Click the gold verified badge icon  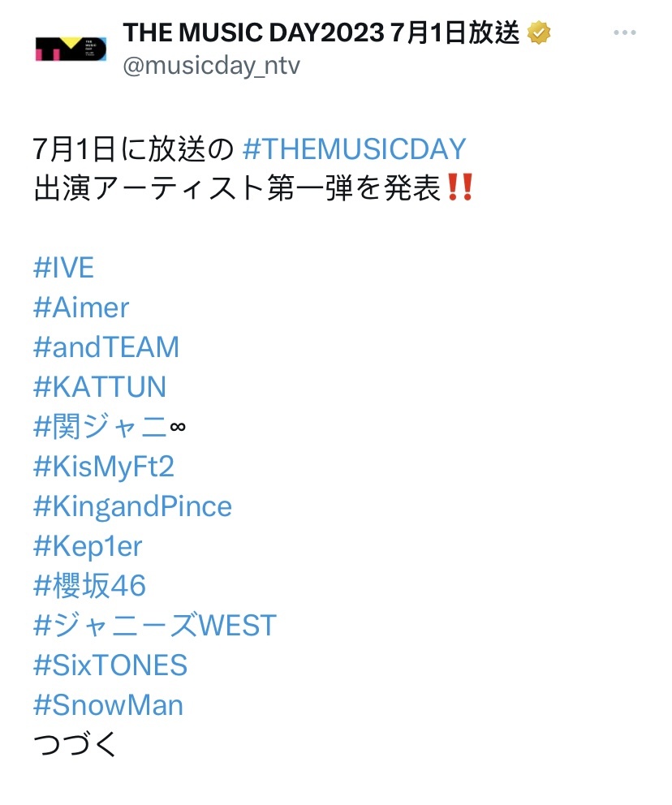point(539,32)
